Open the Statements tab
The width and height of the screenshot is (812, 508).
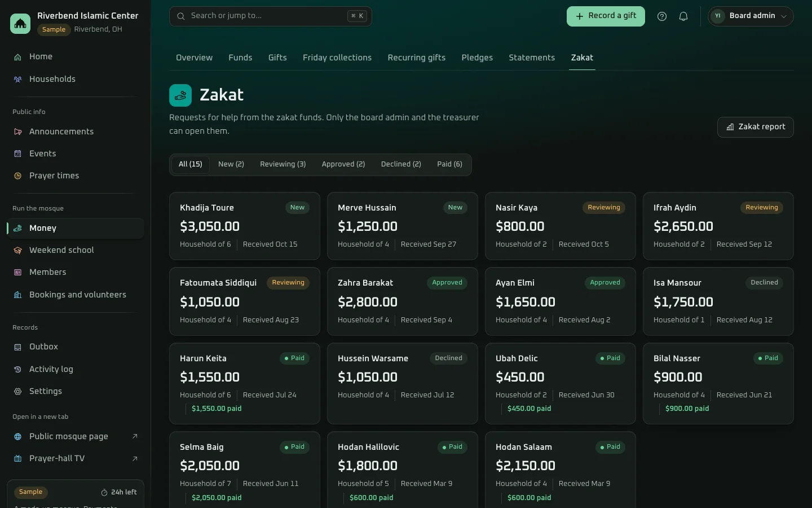point(532,58)
